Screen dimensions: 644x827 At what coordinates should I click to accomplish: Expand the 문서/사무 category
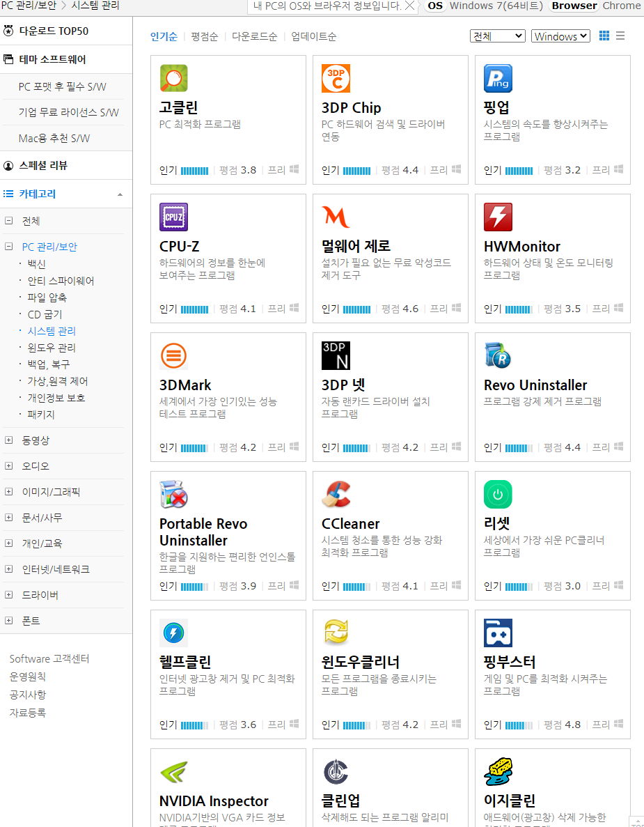pos(8,518)
